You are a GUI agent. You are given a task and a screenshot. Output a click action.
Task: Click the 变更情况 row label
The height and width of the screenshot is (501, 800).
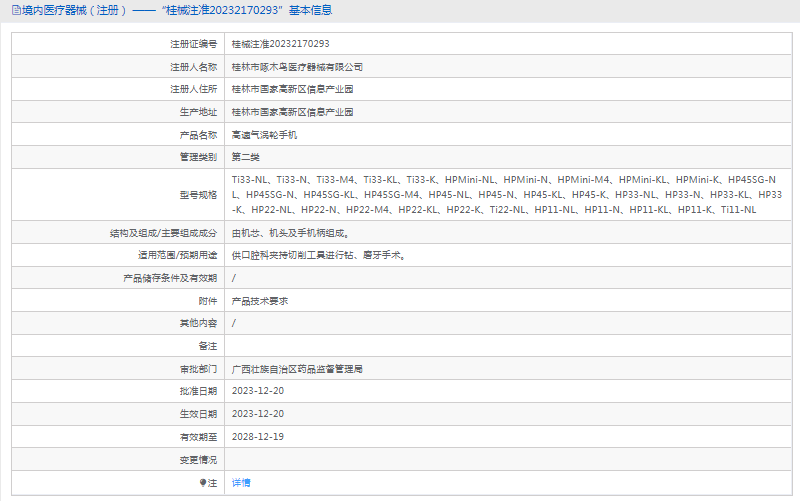click(x=198, y=460)
